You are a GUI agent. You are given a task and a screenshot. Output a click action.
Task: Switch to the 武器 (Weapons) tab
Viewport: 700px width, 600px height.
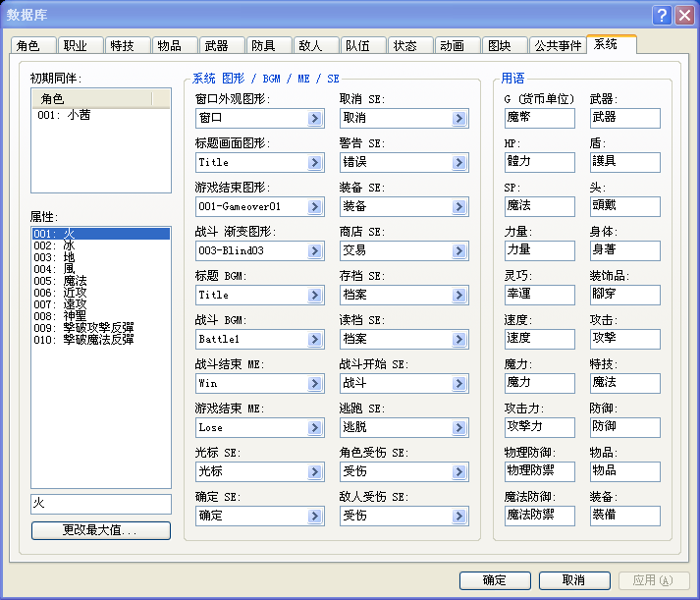click(222, 45)
